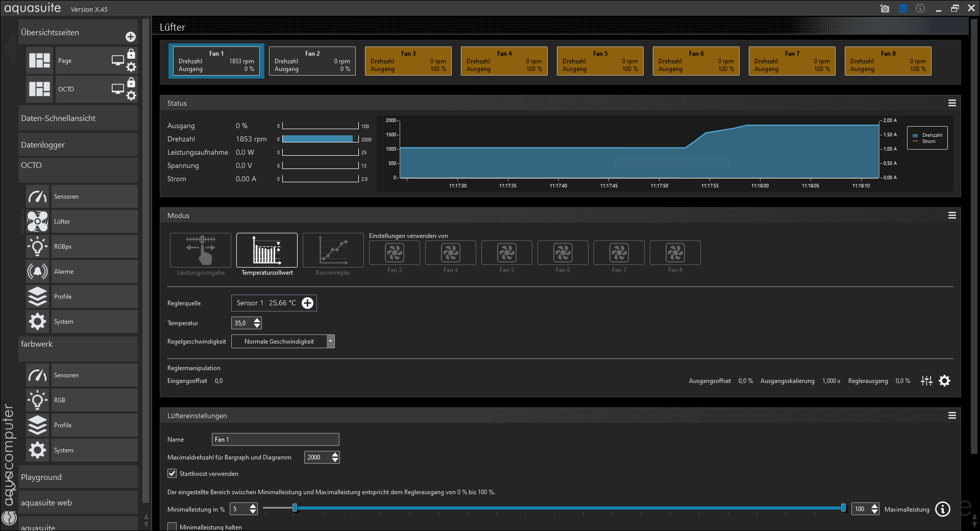Use settings from Fan 5
Image resolution: width=980 pixels, height=531 pixels.
[x=506, y=253]
